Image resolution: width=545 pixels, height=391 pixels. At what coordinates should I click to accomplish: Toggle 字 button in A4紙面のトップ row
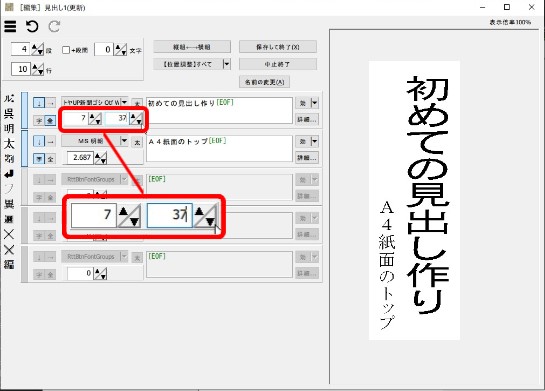[x=39, y=159]
